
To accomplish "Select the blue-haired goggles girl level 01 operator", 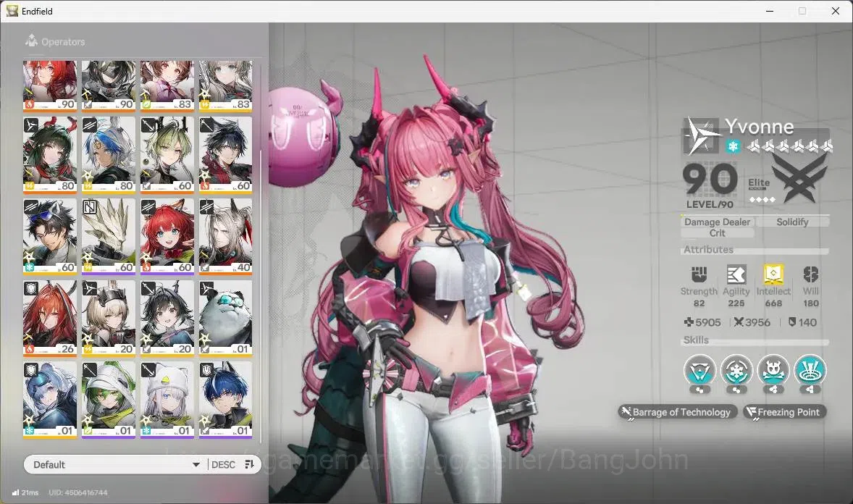I will (49, 400).
